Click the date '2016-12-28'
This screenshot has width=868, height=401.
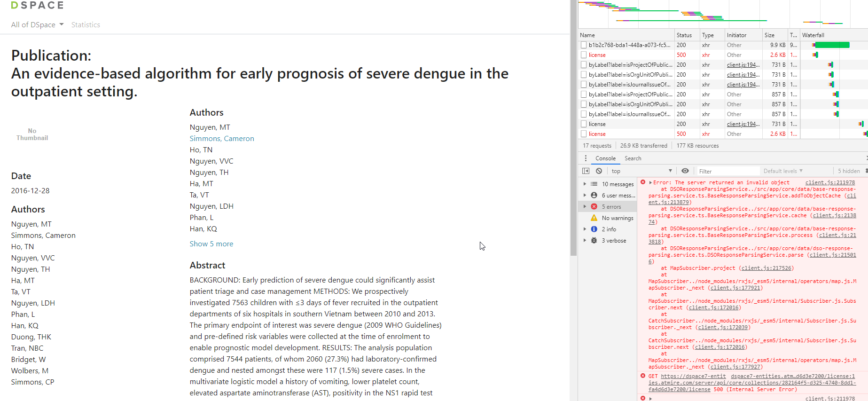31,191
